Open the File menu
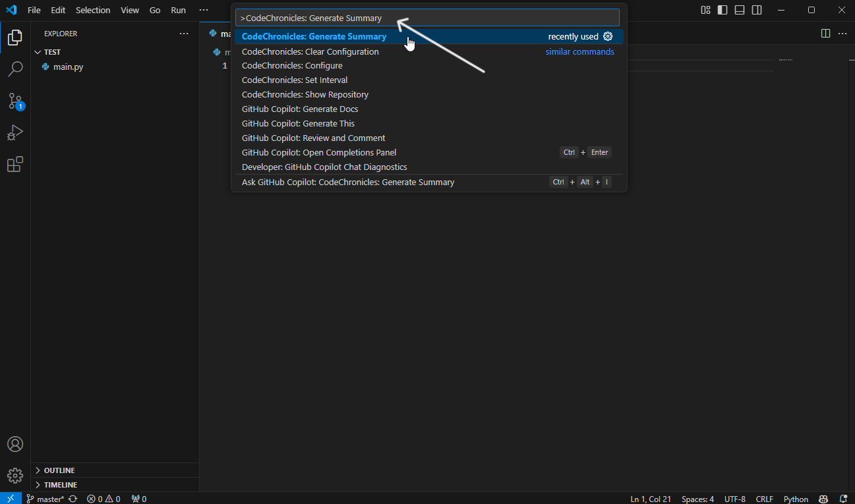Image resolution: width=855 pixels, height=504 pixels. [34, 10]
